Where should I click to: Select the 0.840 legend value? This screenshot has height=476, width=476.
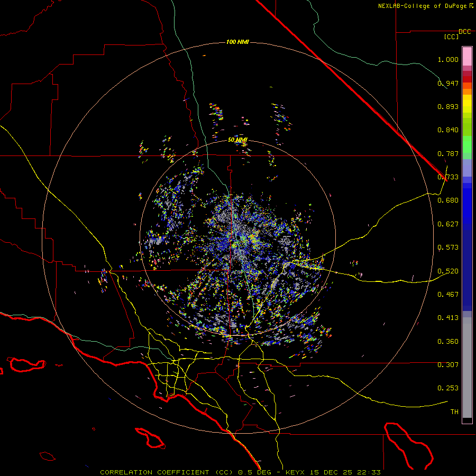pos(448,130)
